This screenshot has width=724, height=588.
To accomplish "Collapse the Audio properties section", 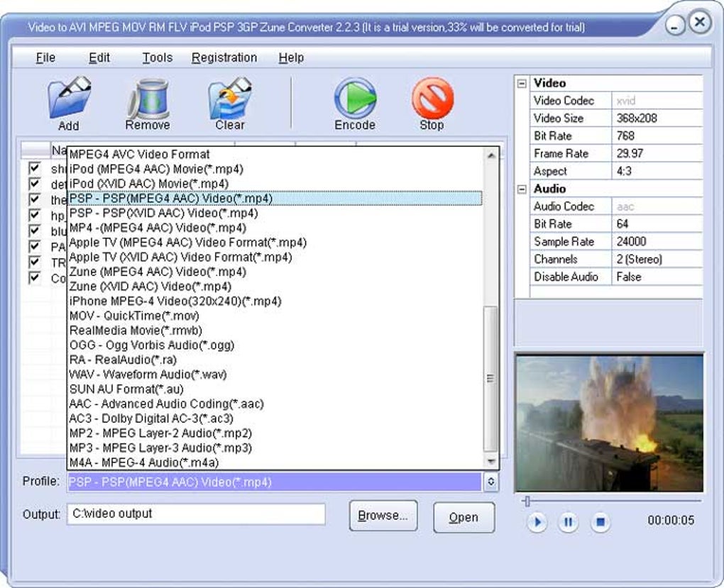I will coord(522,189).
